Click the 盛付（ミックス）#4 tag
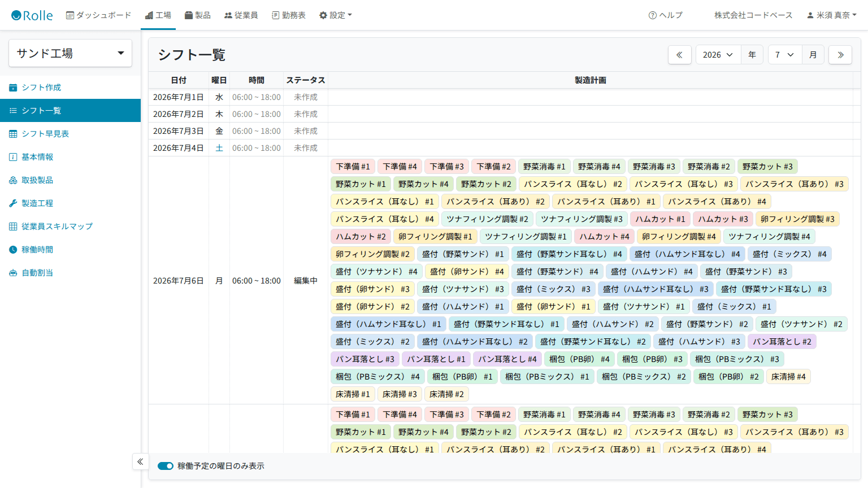 pos(789,254)
